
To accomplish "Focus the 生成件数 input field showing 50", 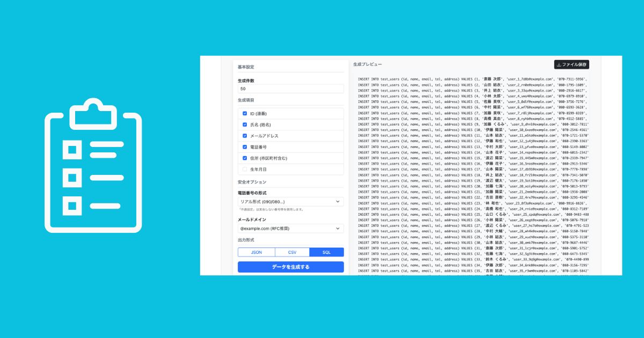I will pos(290,89).
